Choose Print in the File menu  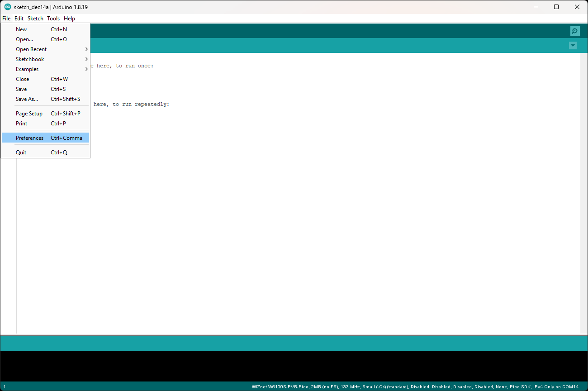pyautogui.click(x=45, y=124)
